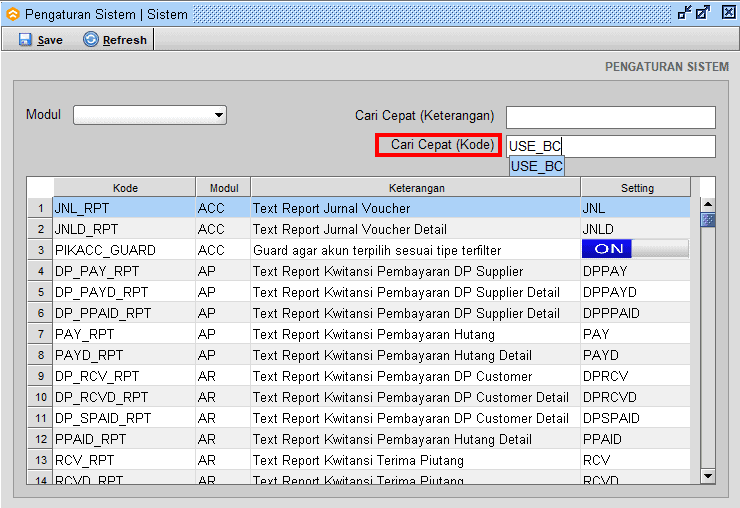Click the AP module cell of PAY_RPT row

pos(224,334)
